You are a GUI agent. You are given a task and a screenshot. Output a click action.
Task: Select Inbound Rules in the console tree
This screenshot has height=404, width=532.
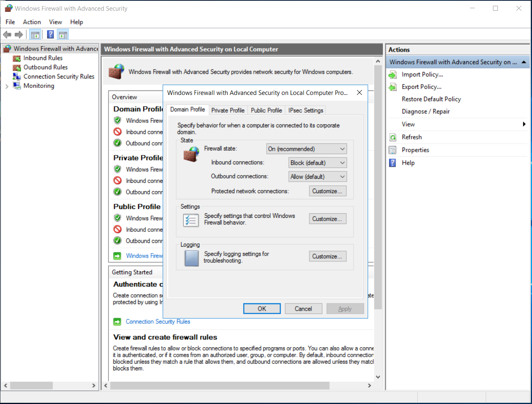click(43, 58)
